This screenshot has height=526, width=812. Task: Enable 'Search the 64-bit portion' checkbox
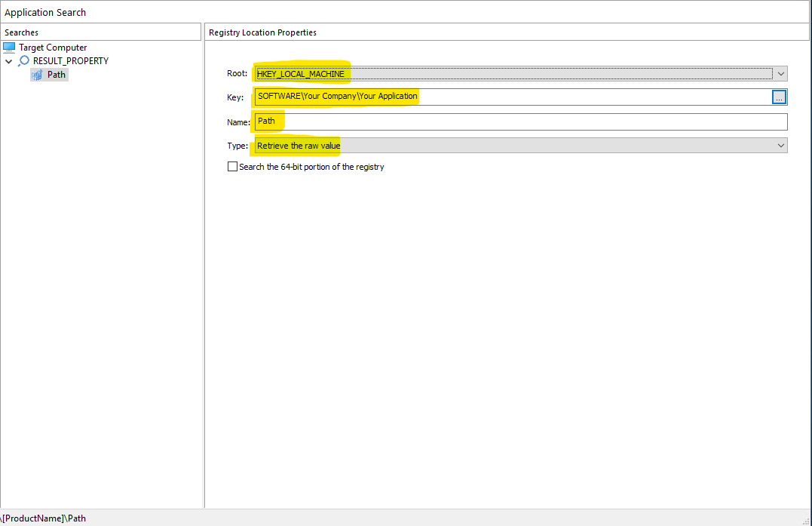232,167
